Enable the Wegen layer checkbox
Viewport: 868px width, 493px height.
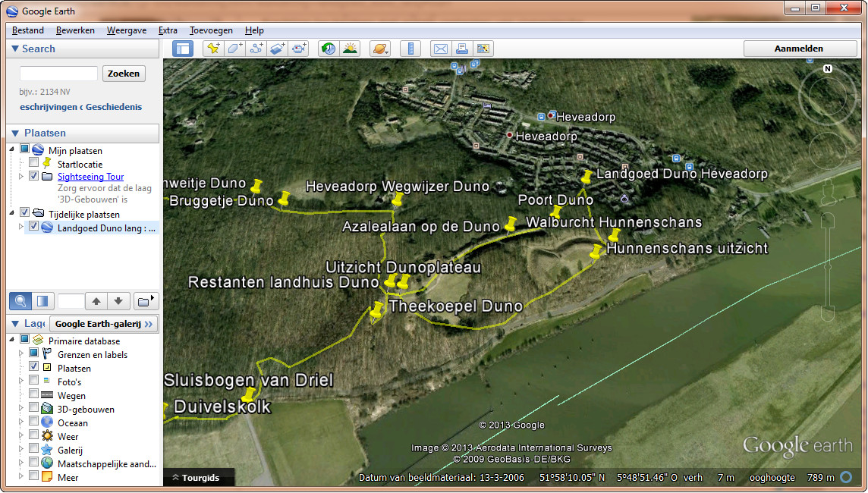click(x=33, y=395)
